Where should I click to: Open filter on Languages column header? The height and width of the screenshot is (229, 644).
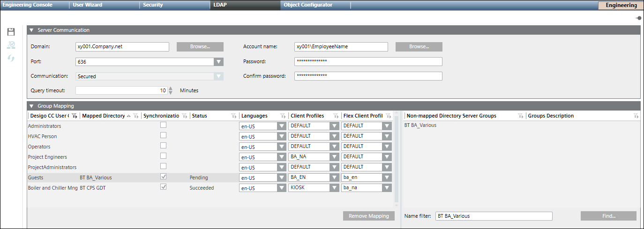pos(283,116)
